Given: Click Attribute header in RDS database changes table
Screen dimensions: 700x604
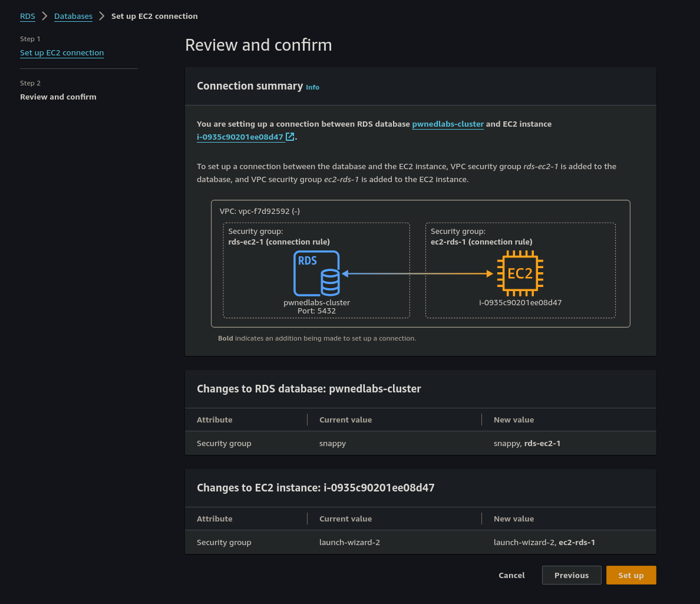Looking at the screenshot, I should [x=214, y=420].
